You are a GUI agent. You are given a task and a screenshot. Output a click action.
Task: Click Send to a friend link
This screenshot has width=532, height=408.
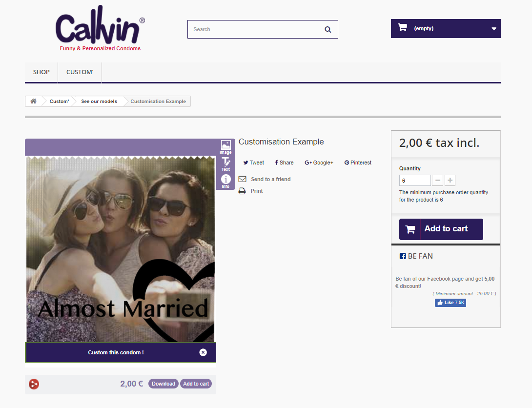pos(270,179)
